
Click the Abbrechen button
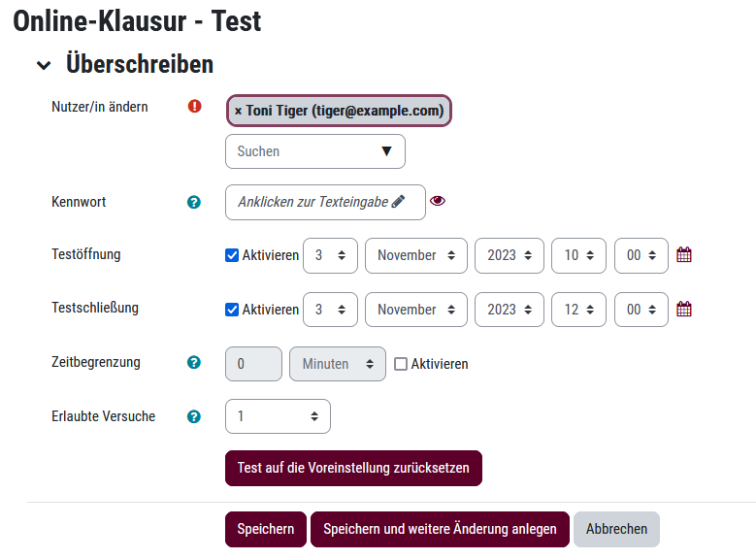(616, 529)
